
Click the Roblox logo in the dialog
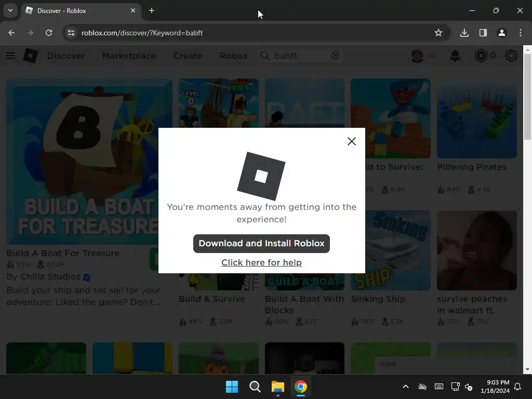261,176
